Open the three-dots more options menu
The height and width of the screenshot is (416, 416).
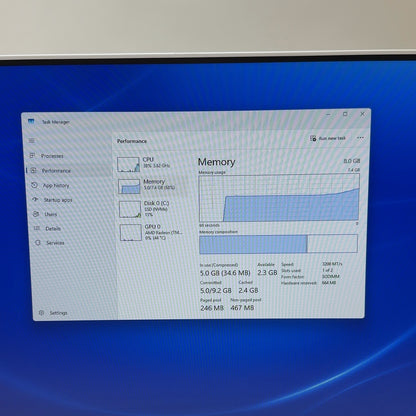(x=360, y=138)
